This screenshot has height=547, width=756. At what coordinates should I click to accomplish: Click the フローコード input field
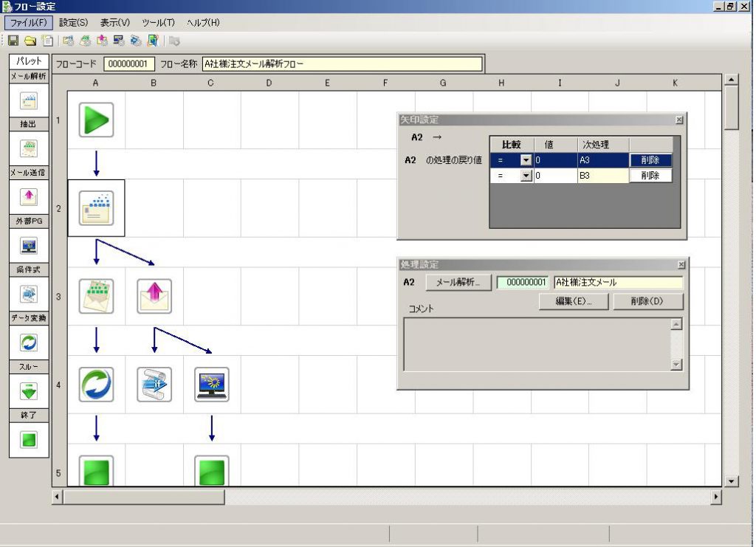[128, 63]
